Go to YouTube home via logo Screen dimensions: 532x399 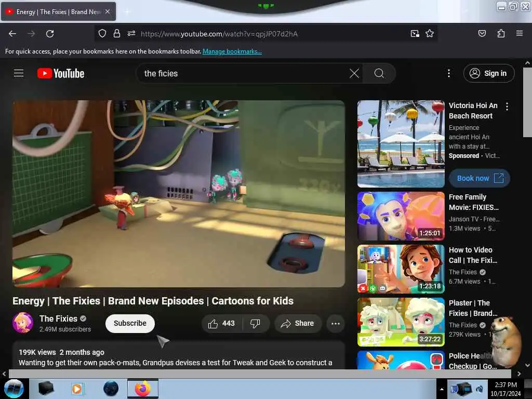coord(61,73)
